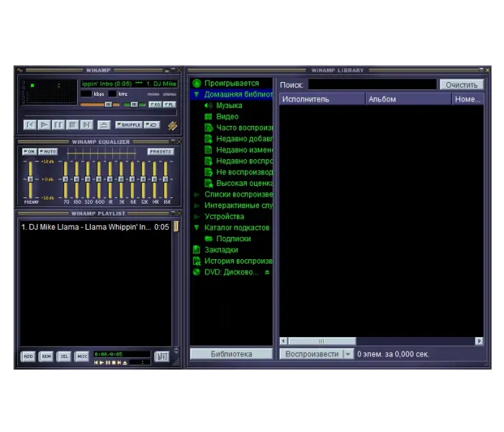
Task: Pause playback in the main Winamp window
Action: 58,125
